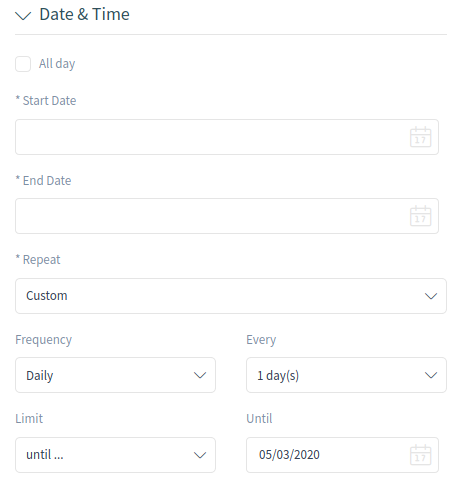This screenshot has width=462, height=504.
Task: Click the Start Date field label
Action: [x=46, y=100]
